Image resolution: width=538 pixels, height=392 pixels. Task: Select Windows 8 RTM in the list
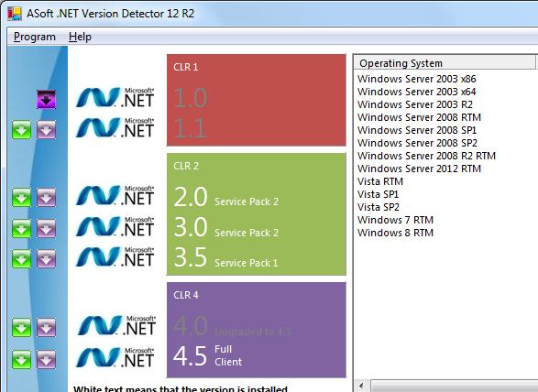click(x=395, y=233)
